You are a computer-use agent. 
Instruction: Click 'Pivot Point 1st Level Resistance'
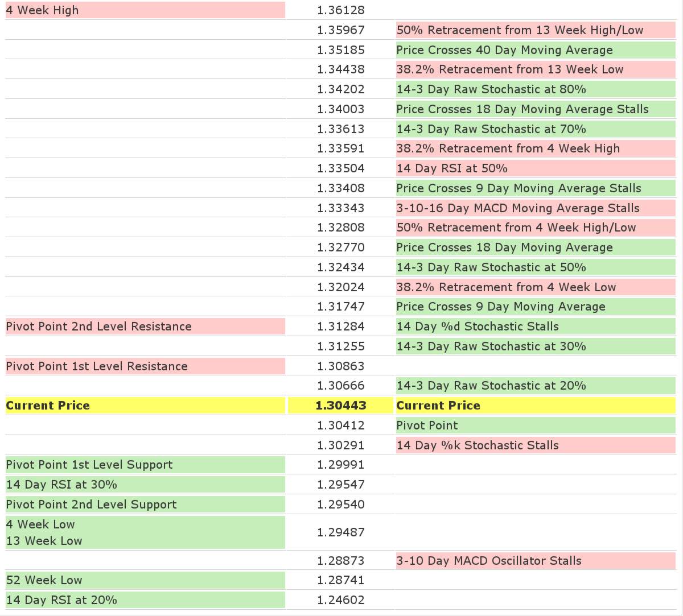[x=97, y=366]
